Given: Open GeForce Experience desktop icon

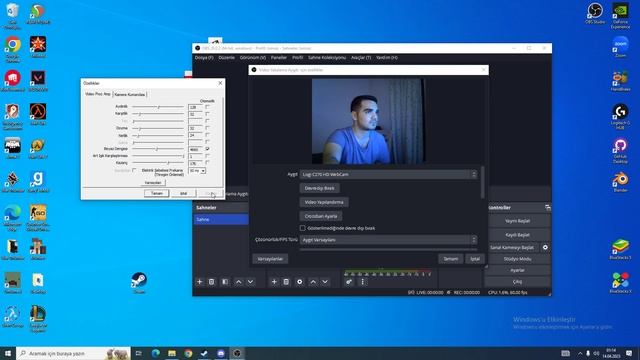Looking at the screenshot, I should point(620,16).
